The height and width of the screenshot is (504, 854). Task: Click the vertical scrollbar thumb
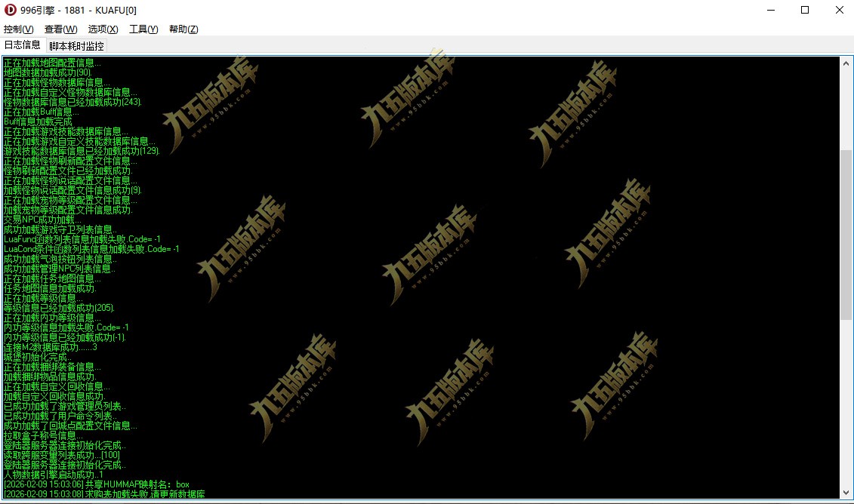[x=846, y=235]
